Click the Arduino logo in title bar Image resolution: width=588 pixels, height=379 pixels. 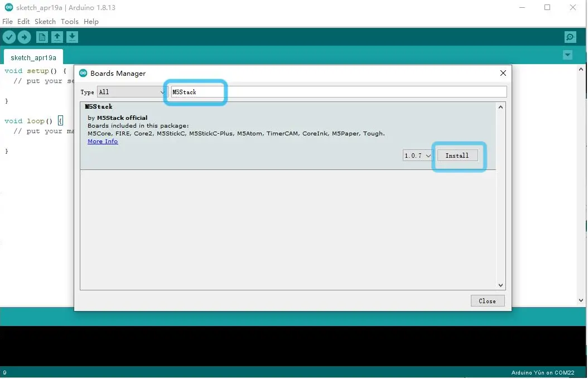8,7
